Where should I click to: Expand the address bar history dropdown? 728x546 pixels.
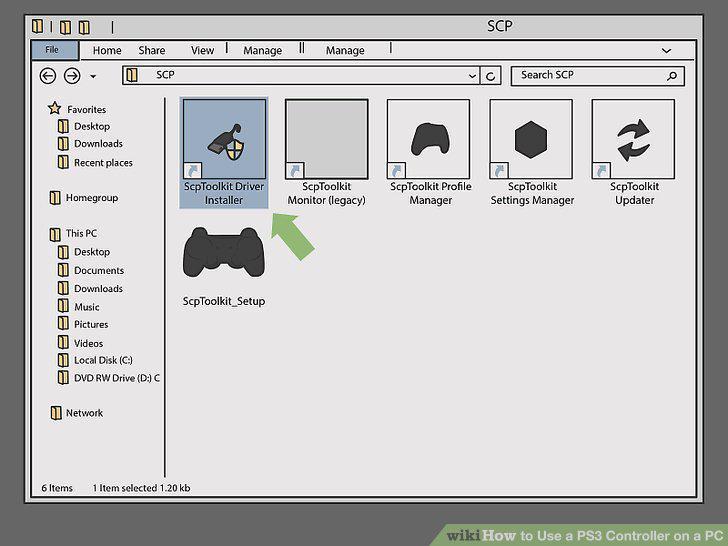click(x=472, y=76)
